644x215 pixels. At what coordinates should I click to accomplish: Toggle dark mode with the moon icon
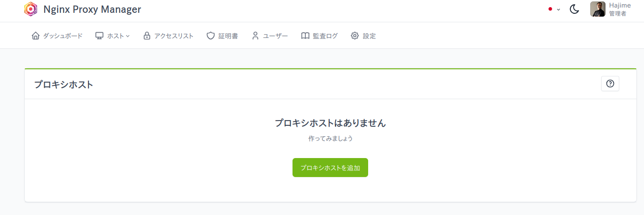(574, 9)
